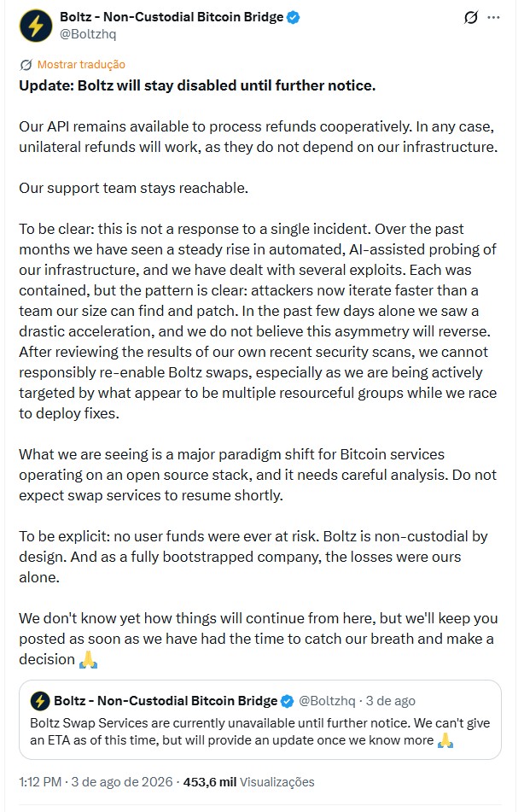Click the @Boltzhq handle in the quoted post
Image resolution: width=524 pixels, height=812 pixels.
(x=327, y=701)
